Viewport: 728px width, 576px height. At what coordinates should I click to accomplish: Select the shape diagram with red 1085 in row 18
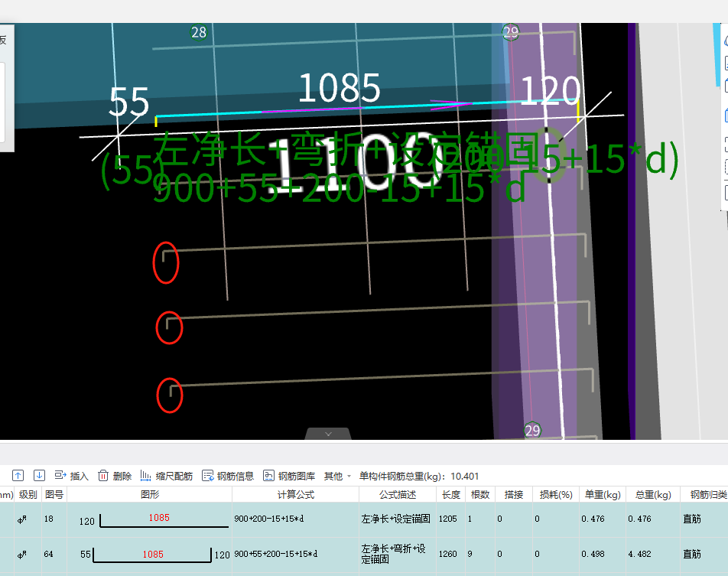point(150,520)
